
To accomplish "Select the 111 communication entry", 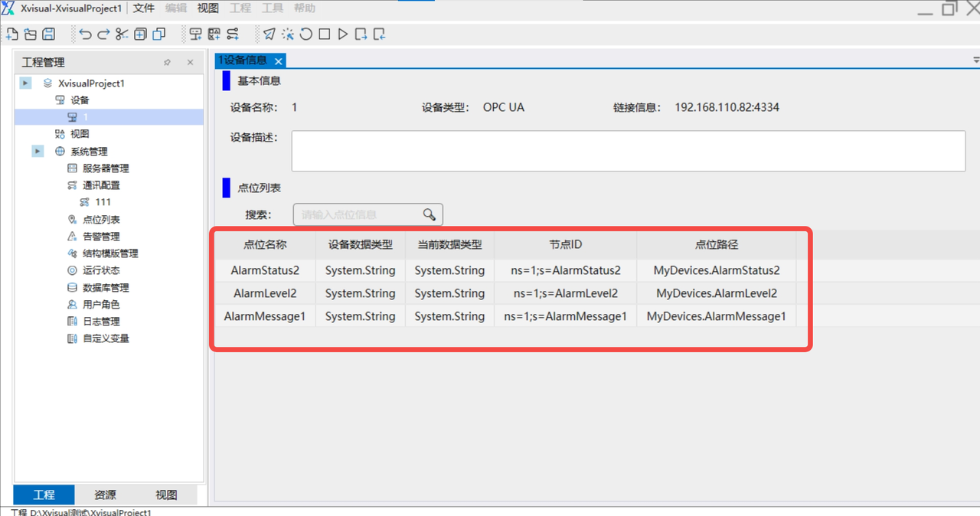I will tap(103, 202).
